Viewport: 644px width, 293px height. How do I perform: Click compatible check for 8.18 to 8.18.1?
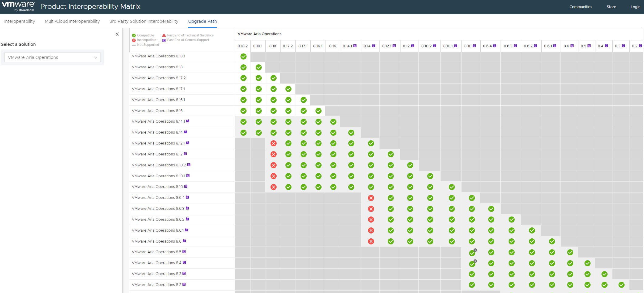pyautogui.click(x=259, y=67)
